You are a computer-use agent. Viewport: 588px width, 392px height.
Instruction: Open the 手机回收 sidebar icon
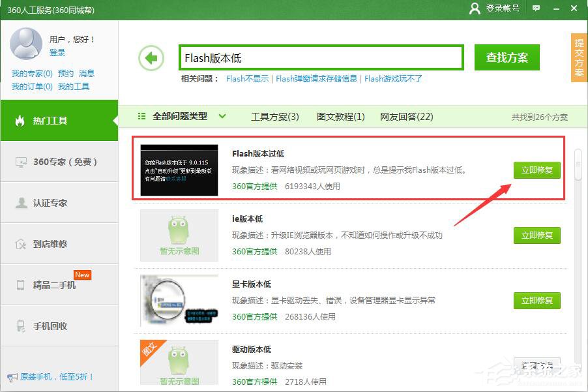coord(22,325)
